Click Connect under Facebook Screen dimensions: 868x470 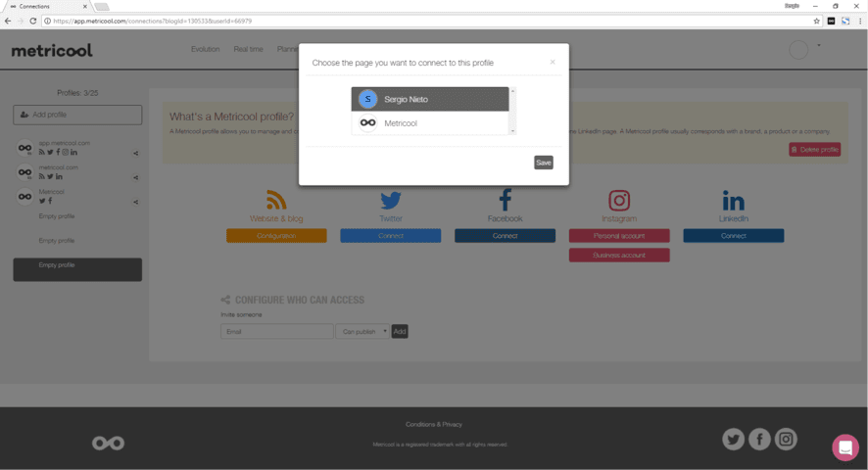tap(505, 236)
